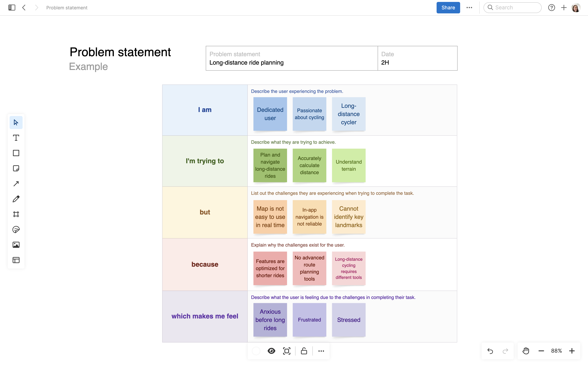The image size is (588, 367).
Task: Pick the Arrow connector tool
Action: tap(16, 184)
